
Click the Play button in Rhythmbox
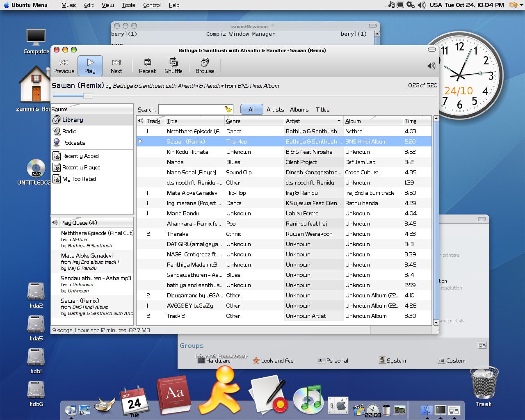pyautogui.click(x=90, y=66)
